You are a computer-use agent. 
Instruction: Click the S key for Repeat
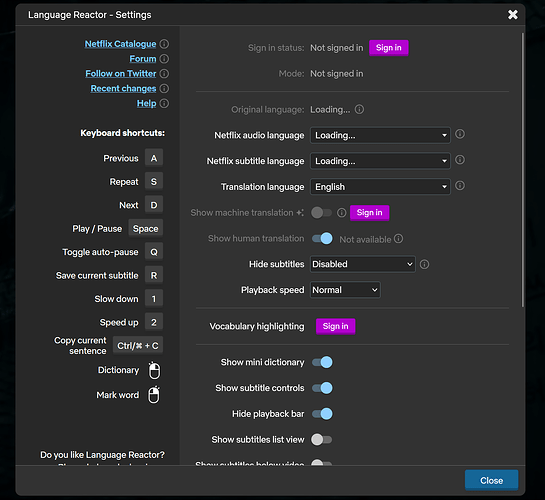tap(154, 182)
